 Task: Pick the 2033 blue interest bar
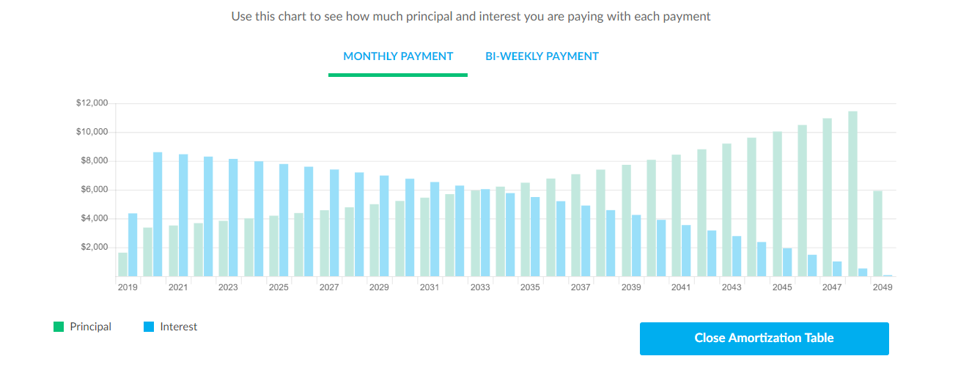pyautogui.click(x=485, y=233)
